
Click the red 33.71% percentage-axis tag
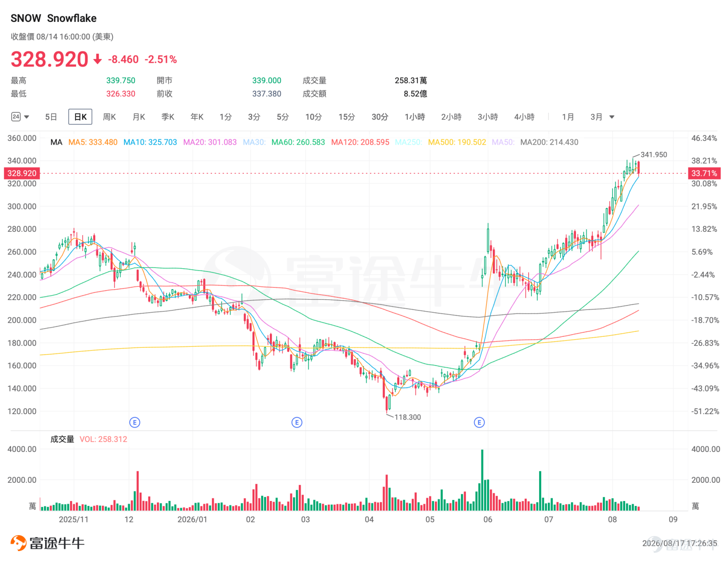[704, 173]
